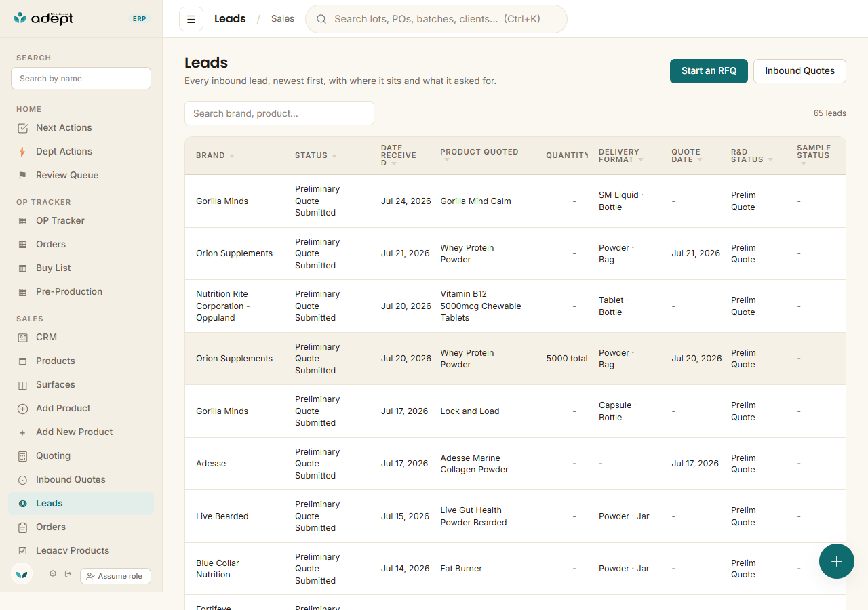The width and height of the screenshot is (868, 610).
Task: Click the Vitamin B12 5000mcg Chewable Tablets cell
Action: tap(481, 306)
